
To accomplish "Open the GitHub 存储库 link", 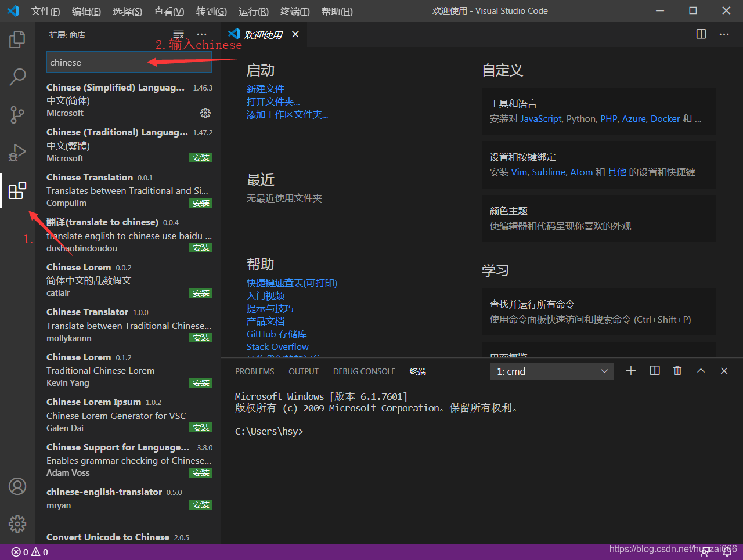I will (276, 334).
